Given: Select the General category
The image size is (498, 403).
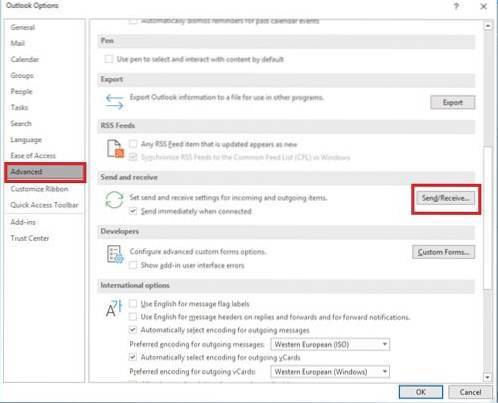Looking at the screenshot, I should (x=22, y=27).
